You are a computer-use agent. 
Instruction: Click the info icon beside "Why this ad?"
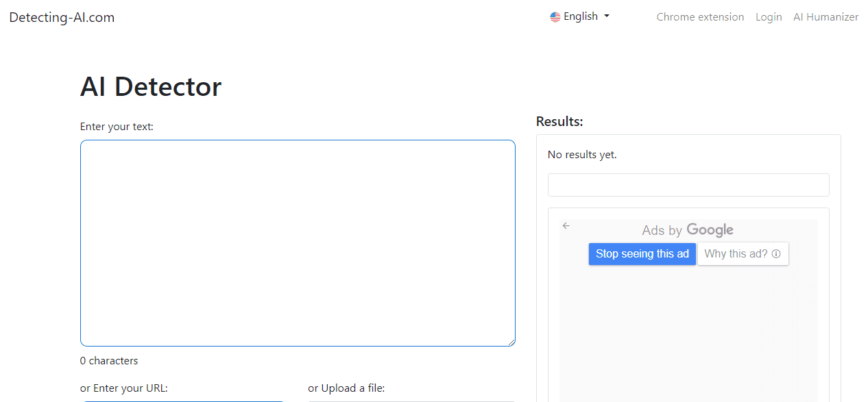pos(776,253)
